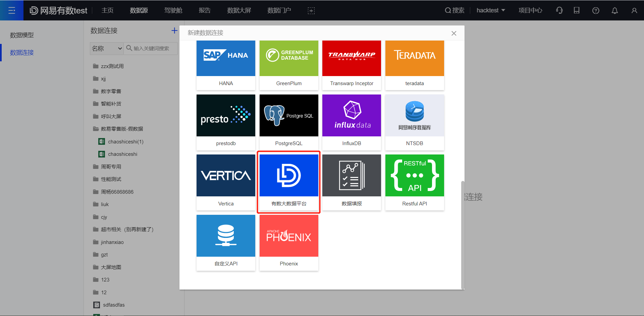Focus the 输入关键词搜索 field

pyautogui.click(x=151, y=49)
